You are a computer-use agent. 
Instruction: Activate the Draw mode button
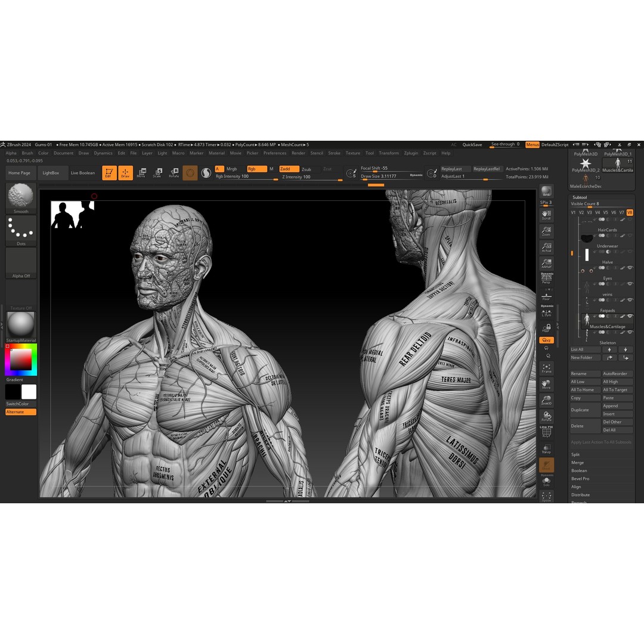[125, 173]
